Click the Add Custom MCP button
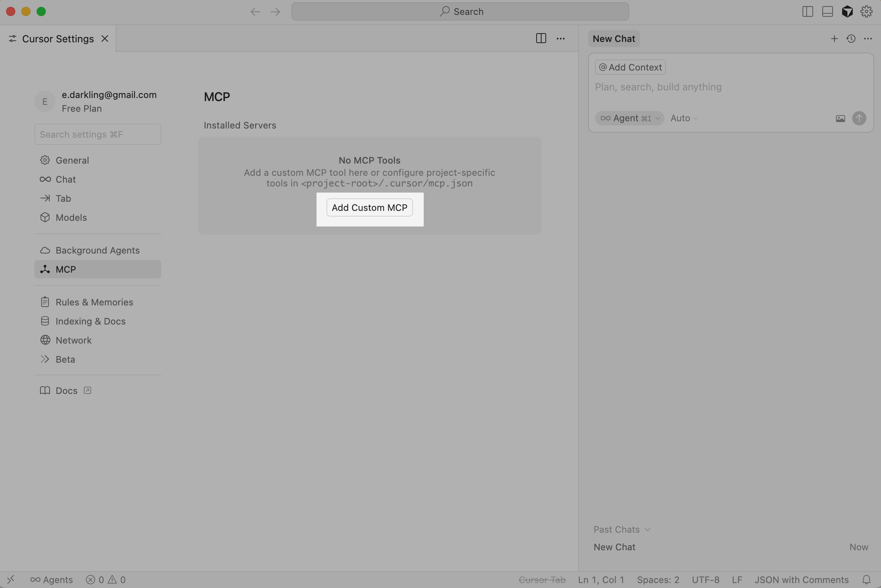The height and width of the screenshot is (588, 881). [x=369, y=207]
